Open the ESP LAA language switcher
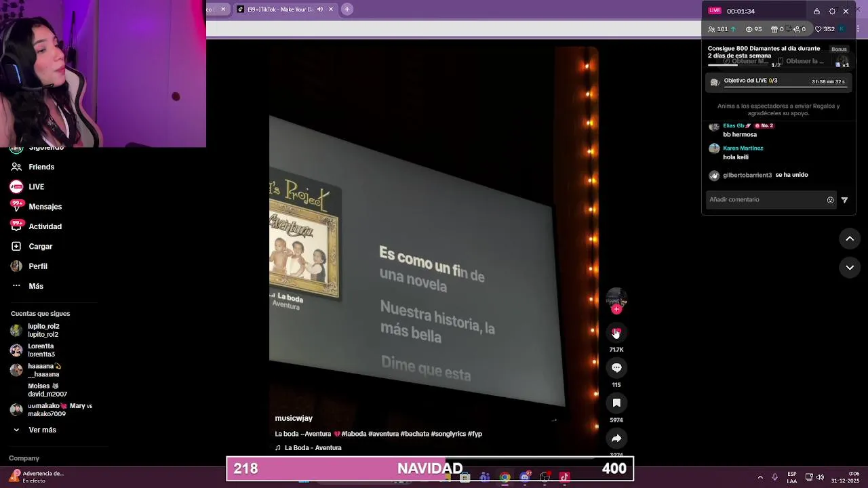The width and height of the screenshot is (868, 488). click(792, 477)
